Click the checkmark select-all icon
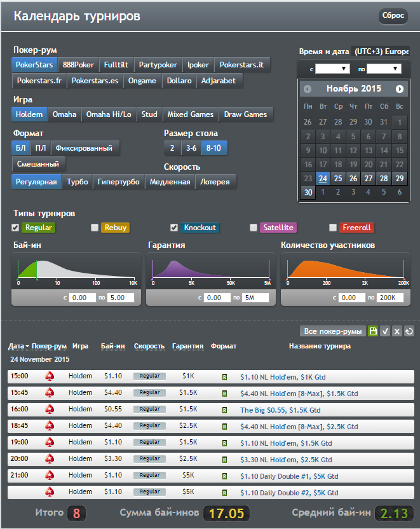This screenshot has height=529, width=420. click(385, 331)
